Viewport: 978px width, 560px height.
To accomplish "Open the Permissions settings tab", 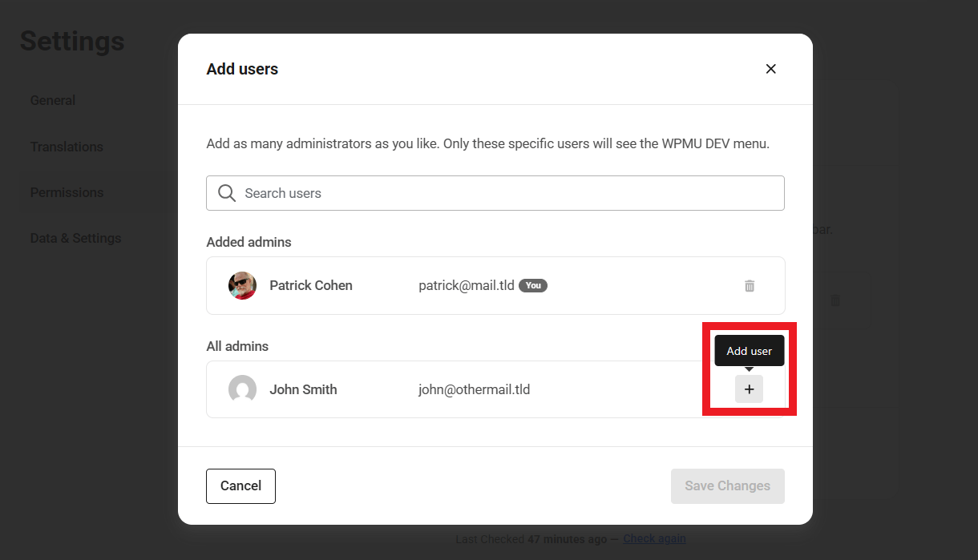I will pyautogui.click(x=67, y=192).
